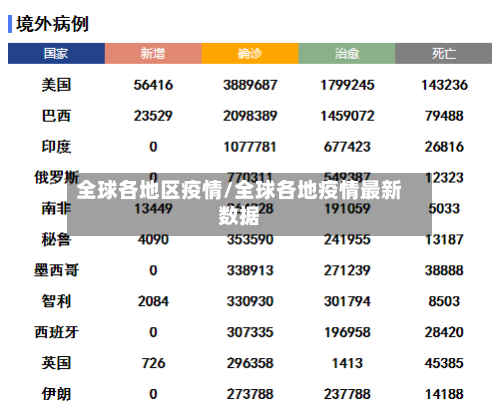Click 英国 new cases value 726
Image resolution: width=500 pixels, height=409 pixels.
[x=153, y=363]
